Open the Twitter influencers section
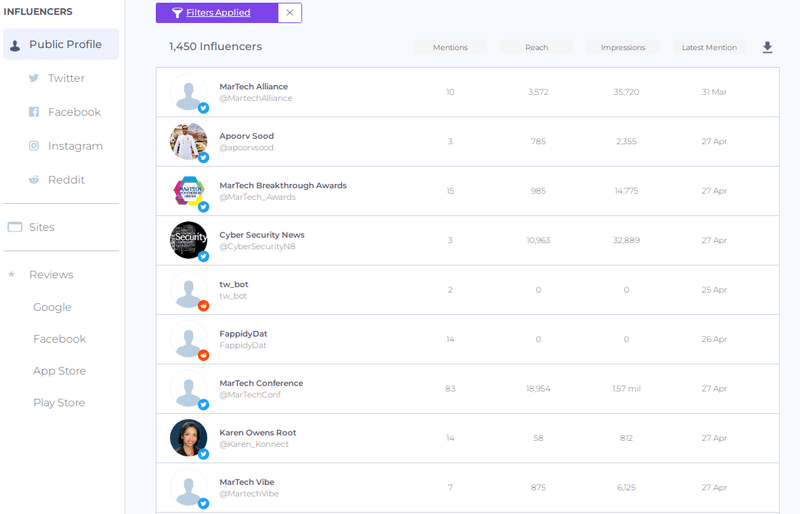The width and height of the screenshot is (800, 514). coord(57,78)
